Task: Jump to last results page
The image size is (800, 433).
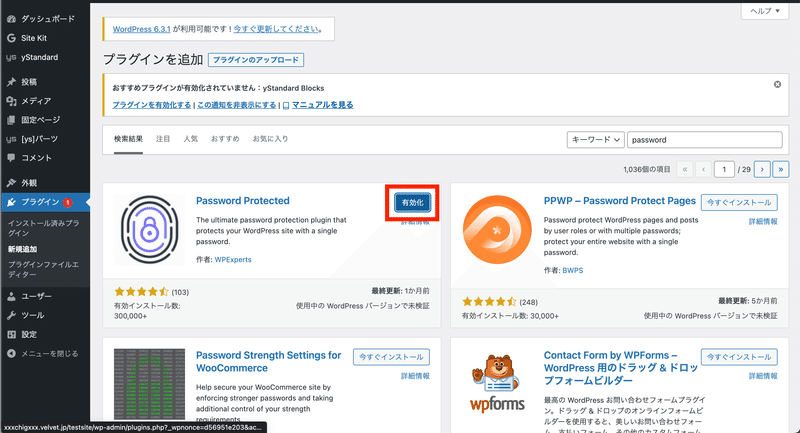Action: coord(781,169)
